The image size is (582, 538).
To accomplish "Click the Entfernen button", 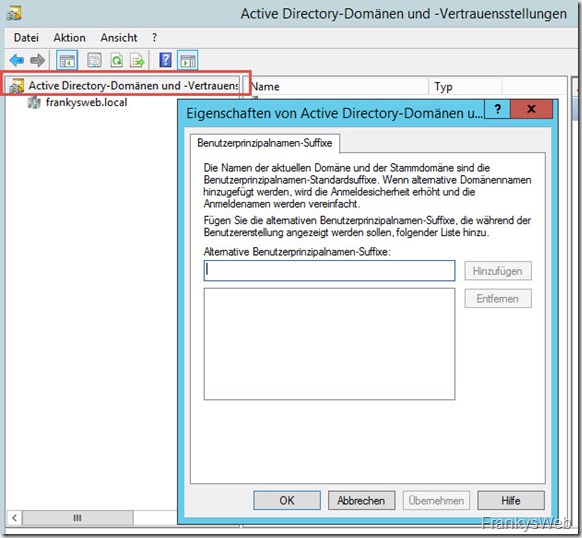I will point(498,299).
